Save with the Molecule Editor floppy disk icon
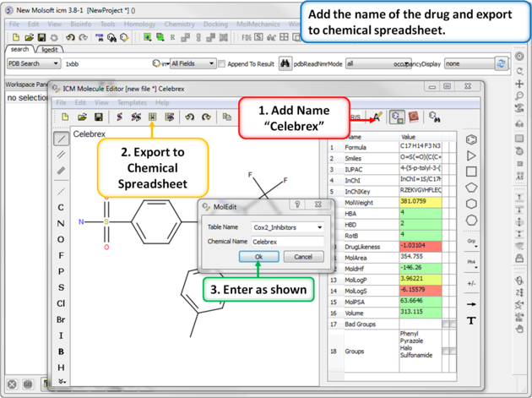Screen dimensions: 532x398 coord(99,117)
